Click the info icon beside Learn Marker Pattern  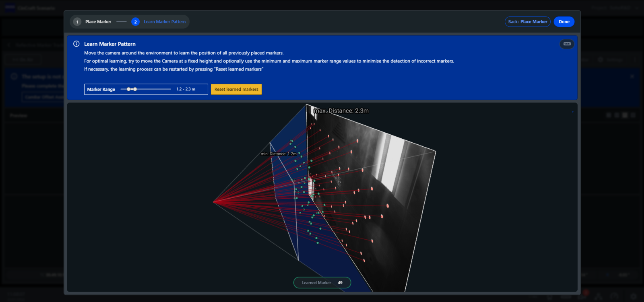pyautogui.click(x=76, y=44)
